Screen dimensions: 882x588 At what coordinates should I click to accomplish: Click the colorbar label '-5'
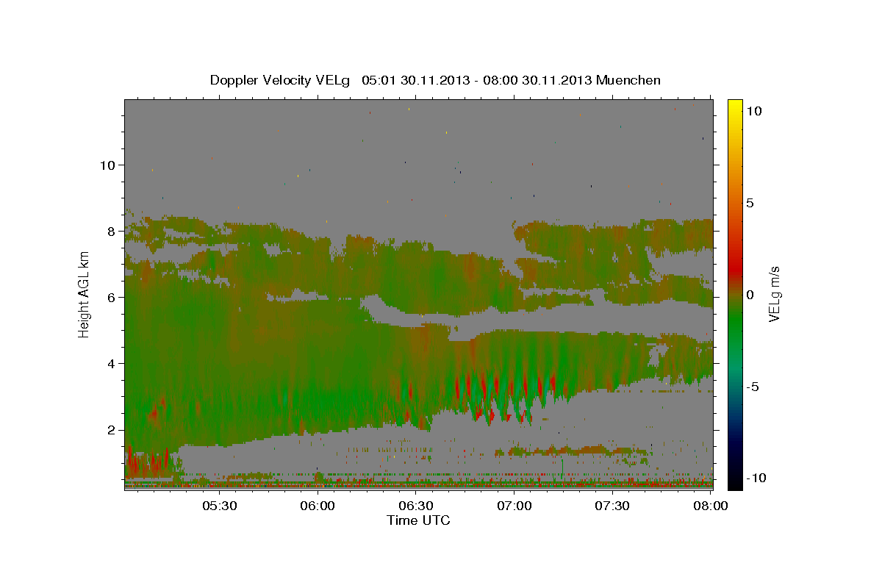(x=753, y=387)
